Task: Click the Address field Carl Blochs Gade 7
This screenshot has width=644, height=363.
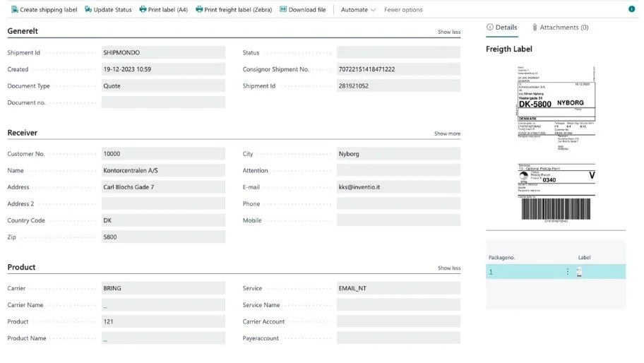Action: [163, 187]
